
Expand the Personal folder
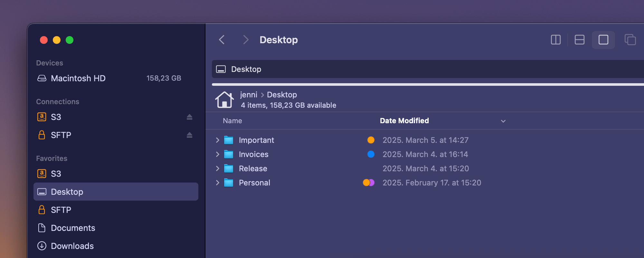[217, 183]
